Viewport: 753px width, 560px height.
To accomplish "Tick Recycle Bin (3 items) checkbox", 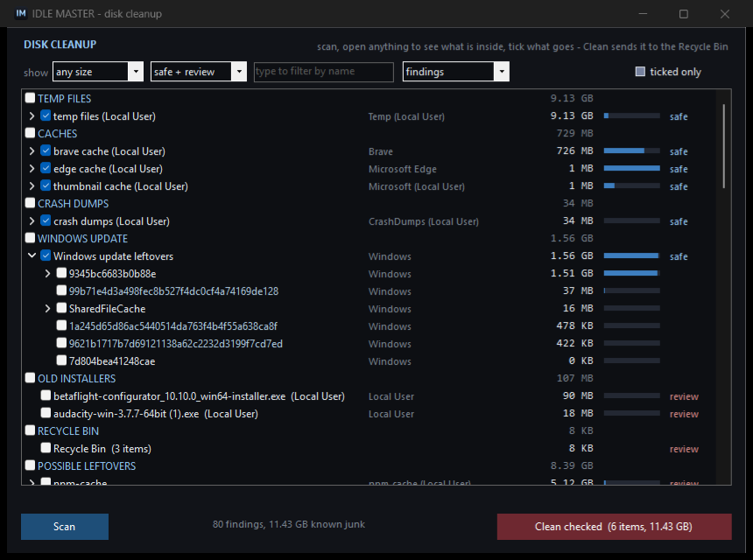I will point(46,448).
